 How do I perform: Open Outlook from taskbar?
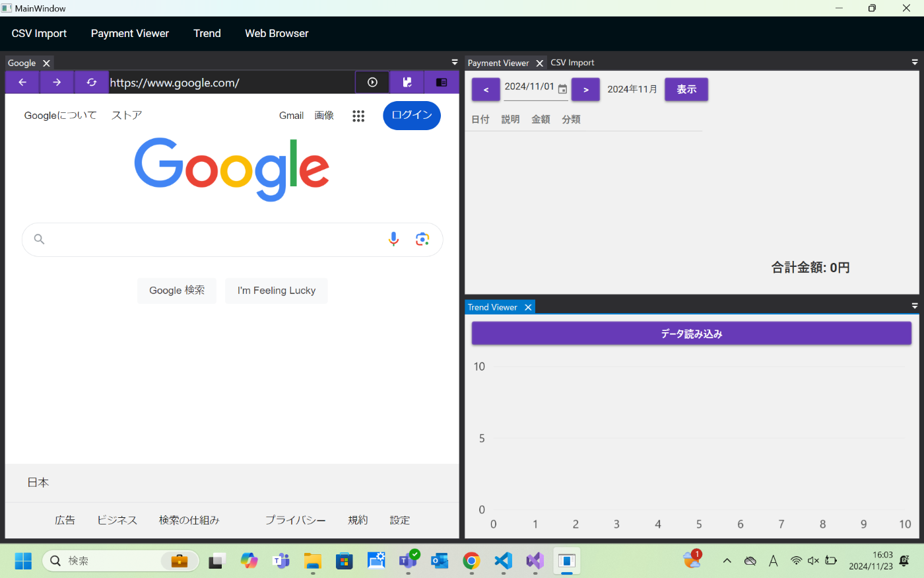[440, 561]
